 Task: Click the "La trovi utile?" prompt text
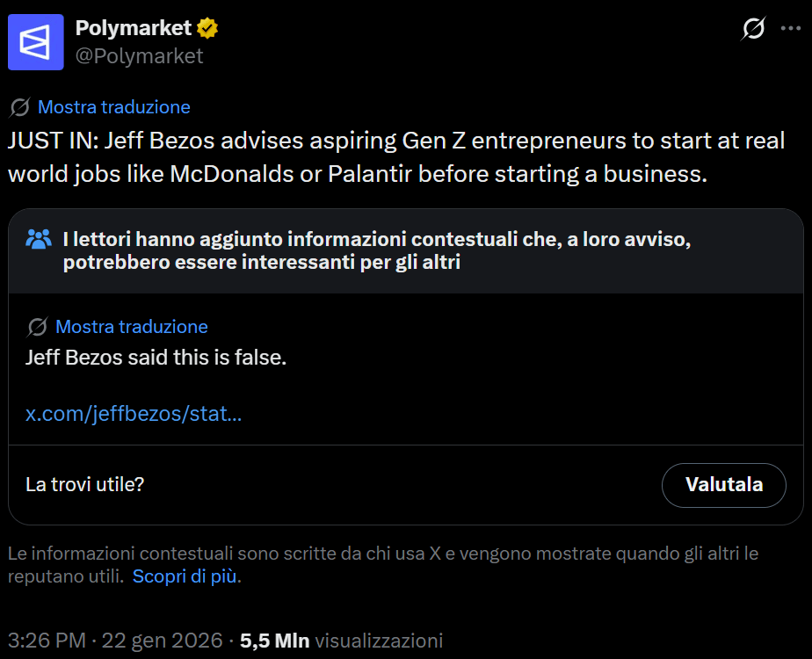click(x=84, y=484)
